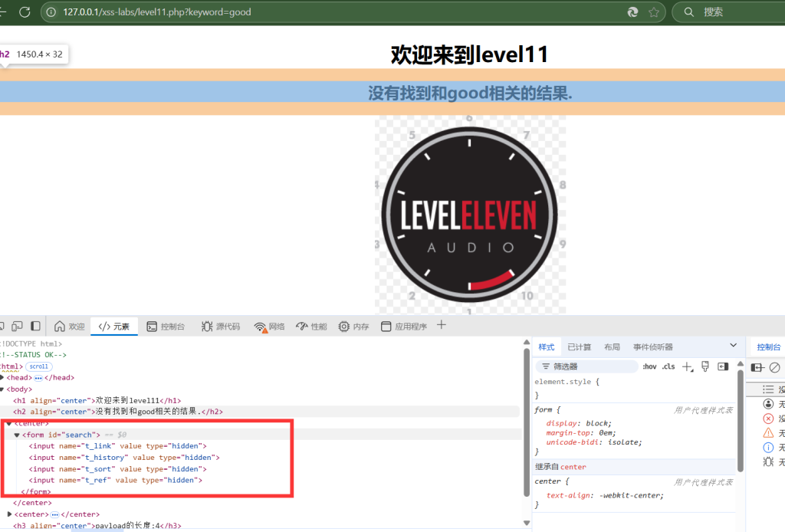Add a new DevTools tab with plus
The image size is (785, 532).
coord(441,325)
